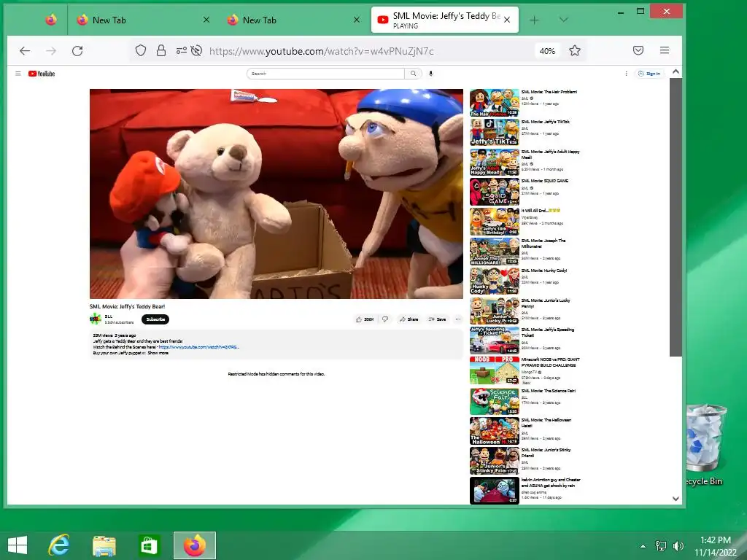Open 'Jeffy's TikTok' video thumbnail
Screen dimensions: 747x560
point(494,132)
